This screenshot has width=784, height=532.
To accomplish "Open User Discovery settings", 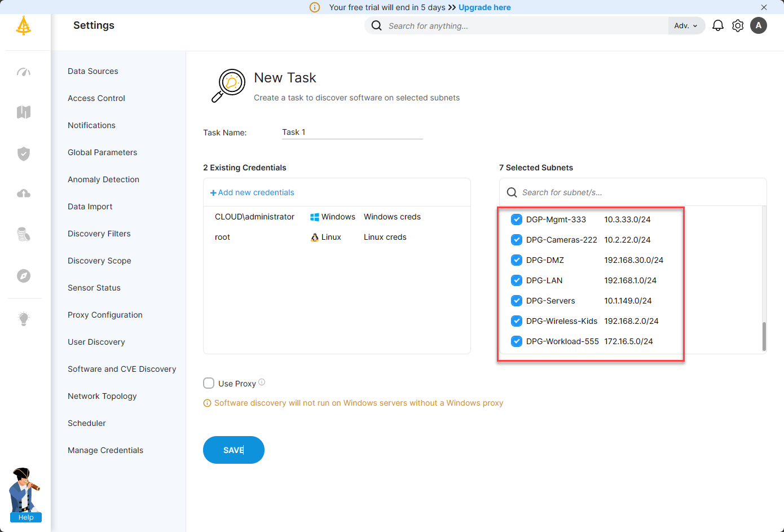I will (x=96, y=342).
